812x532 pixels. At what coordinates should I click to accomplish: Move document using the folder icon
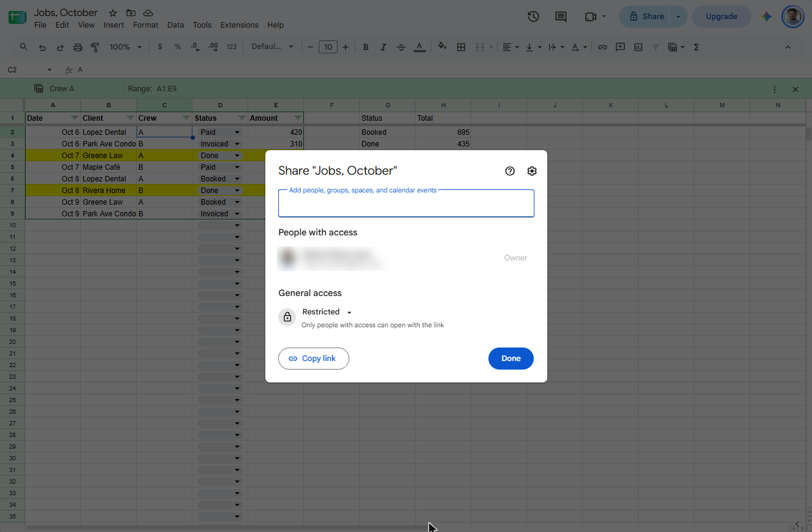(x=131, y=13)
